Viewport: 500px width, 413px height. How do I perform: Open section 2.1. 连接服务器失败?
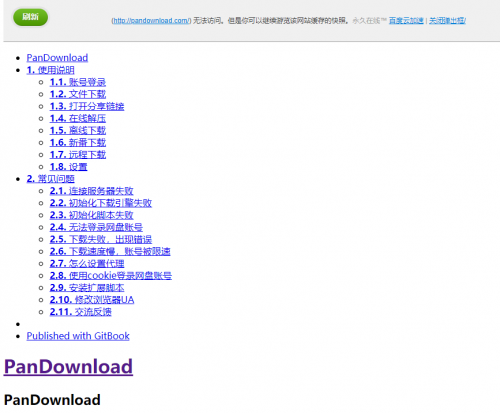(91, 191)
